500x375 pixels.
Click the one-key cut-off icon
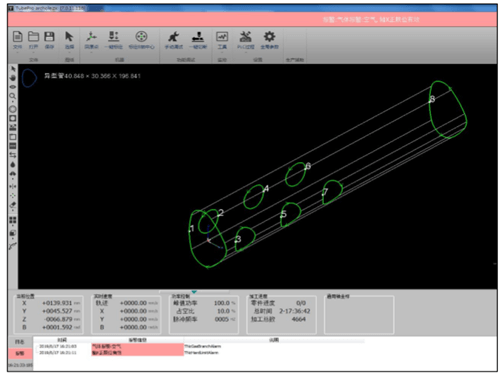pyautogui.click(x=198, y=37)
